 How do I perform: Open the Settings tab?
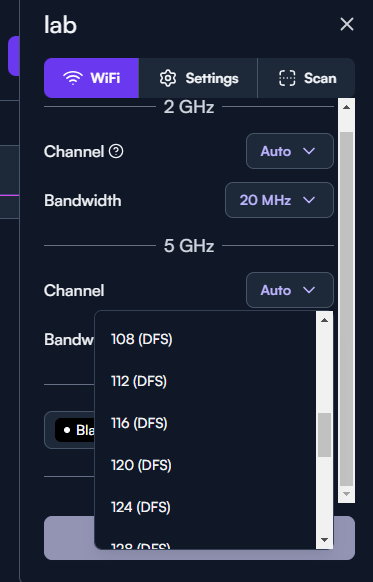[198, 78]
